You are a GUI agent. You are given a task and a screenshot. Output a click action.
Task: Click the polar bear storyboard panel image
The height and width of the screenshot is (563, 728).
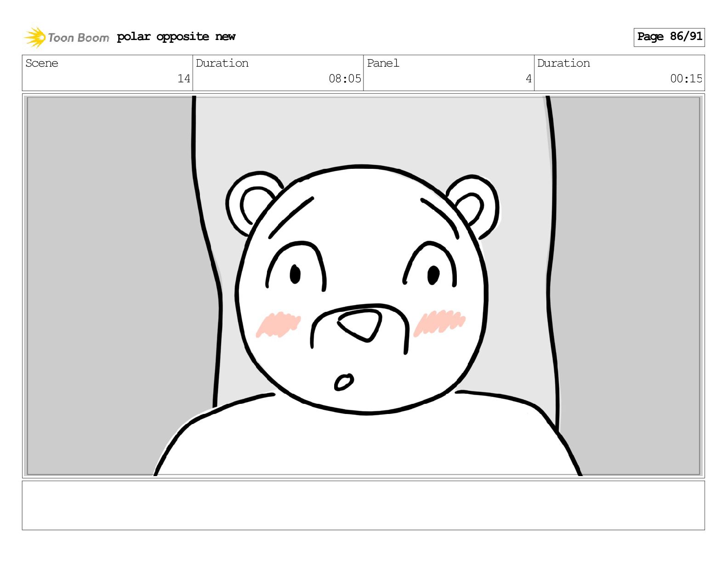(364, 286)
